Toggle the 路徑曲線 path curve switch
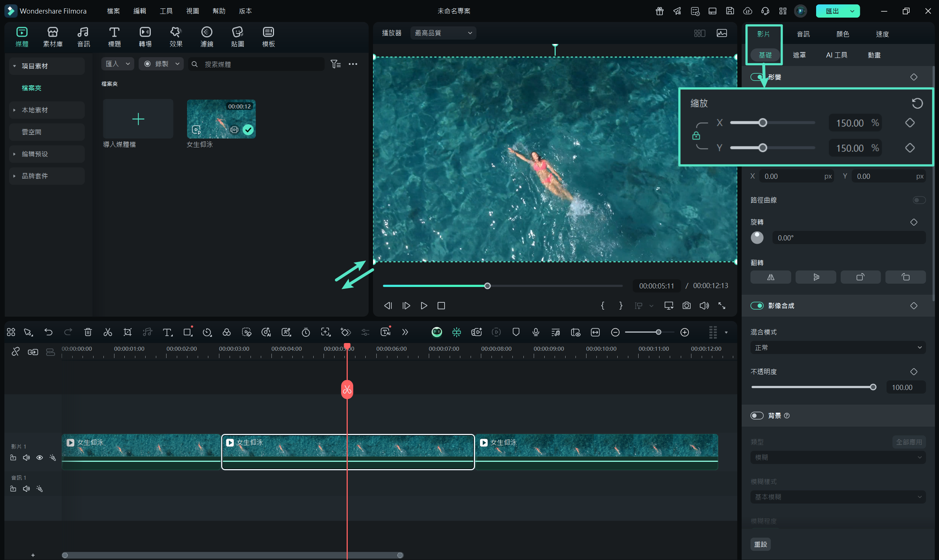Image resolution: width=939 pixels, height=560 pixels. [919, 200]
